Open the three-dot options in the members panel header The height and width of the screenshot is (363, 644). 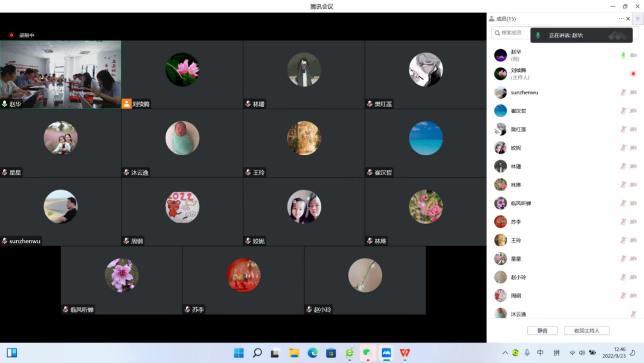coord(621,19)
